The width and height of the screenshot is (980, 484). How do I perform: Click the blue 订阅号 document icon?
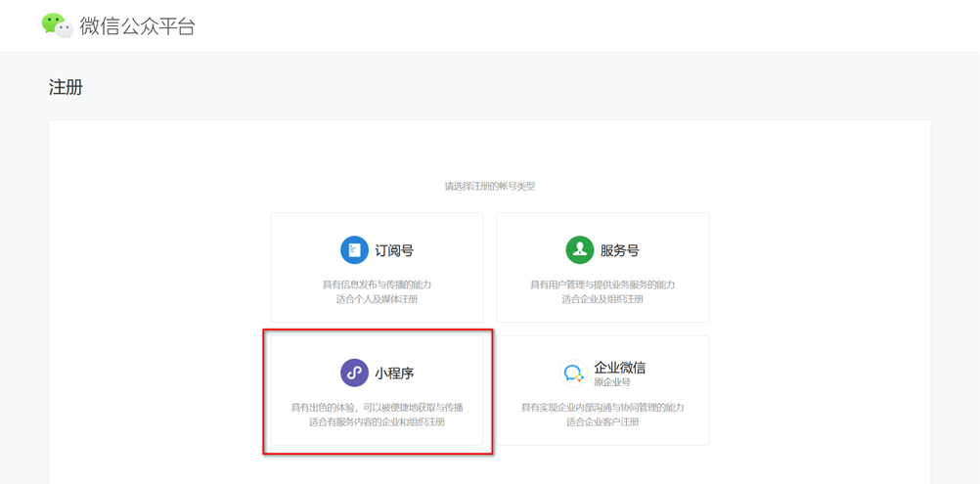pyautogui.click(x=354, y=250)
